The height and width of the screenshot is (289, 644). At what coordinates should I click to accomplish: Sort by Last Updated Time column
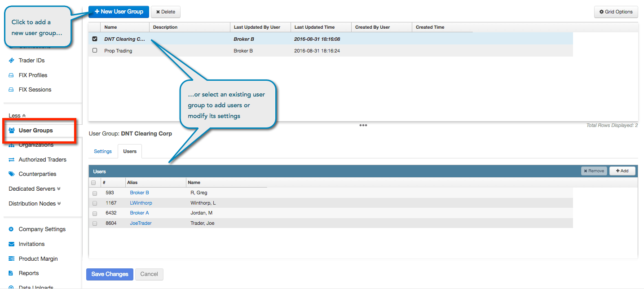pos(321,27)
